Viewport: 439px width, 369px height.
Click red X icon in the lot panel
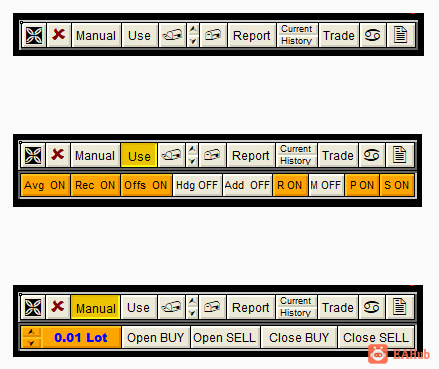[58, 307]
